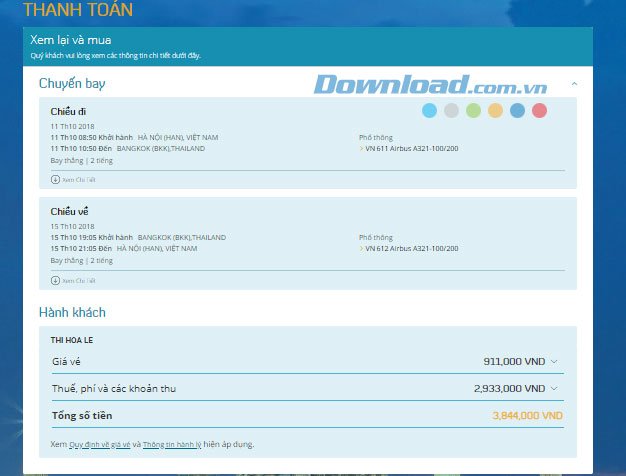Click the arrow icon beside VN 611

[361, 147]
